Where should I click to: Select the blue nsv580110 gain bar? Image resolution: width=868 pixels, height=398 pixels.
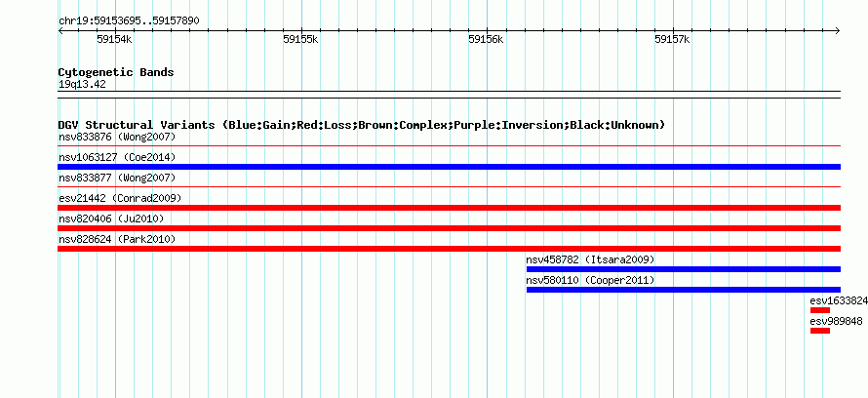(x=683, y=290)
